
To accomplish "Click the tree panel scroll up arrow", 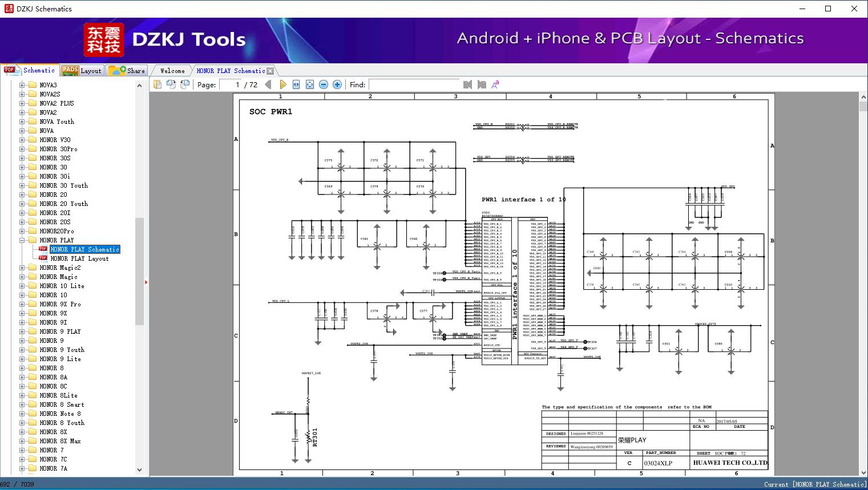I will [x=139, y=86].
